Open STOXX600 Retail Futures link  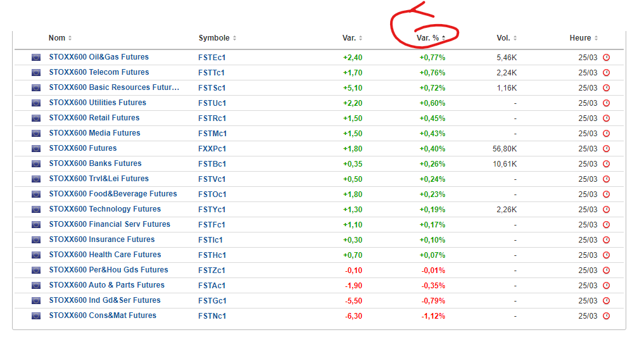(x=94, y=118)
